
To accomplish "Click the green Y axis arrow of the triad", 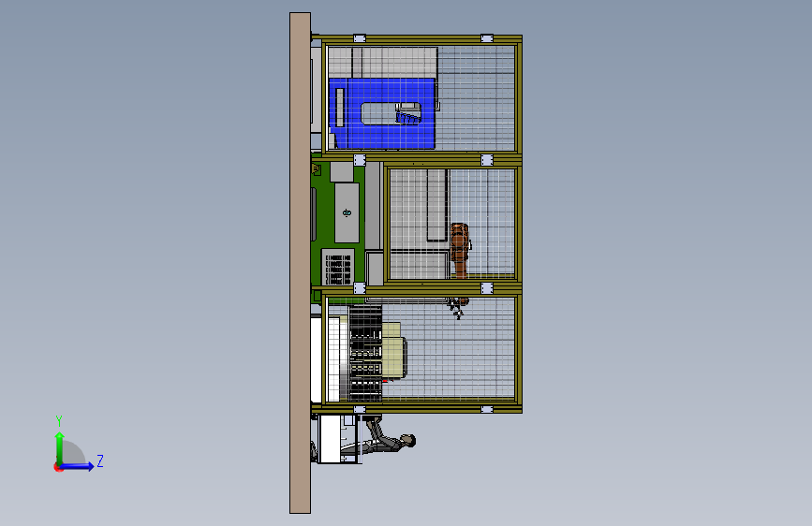I will click(x=60, y=448).
